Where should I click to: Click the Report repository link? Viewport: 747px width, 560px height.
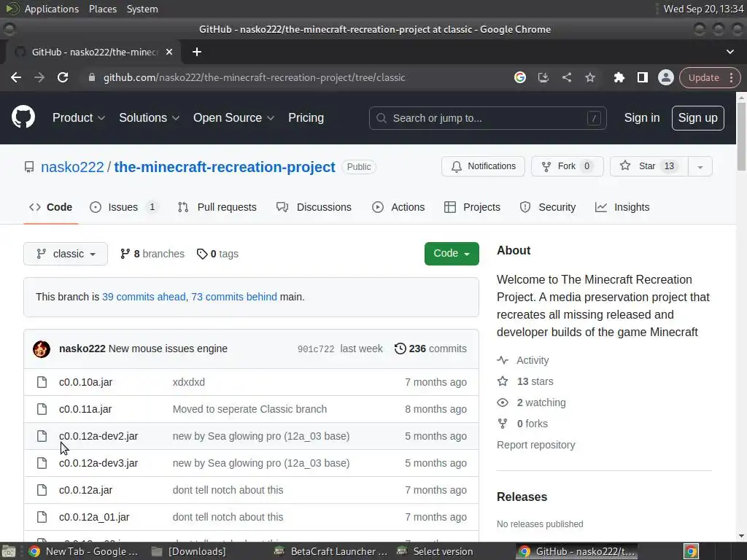coord(536,445)
